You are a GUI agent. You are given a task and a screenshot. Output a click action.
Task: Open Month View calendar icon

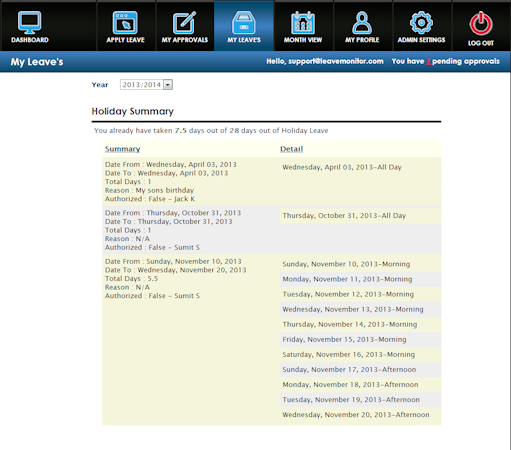click(303, 22)
